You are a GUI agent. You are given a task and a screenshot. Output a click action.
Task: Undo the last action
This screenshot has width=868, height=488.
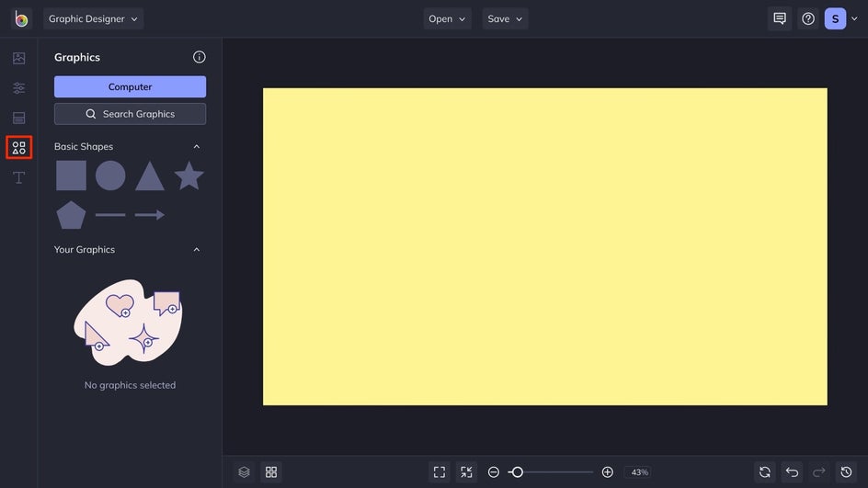(x=793, y=472)
